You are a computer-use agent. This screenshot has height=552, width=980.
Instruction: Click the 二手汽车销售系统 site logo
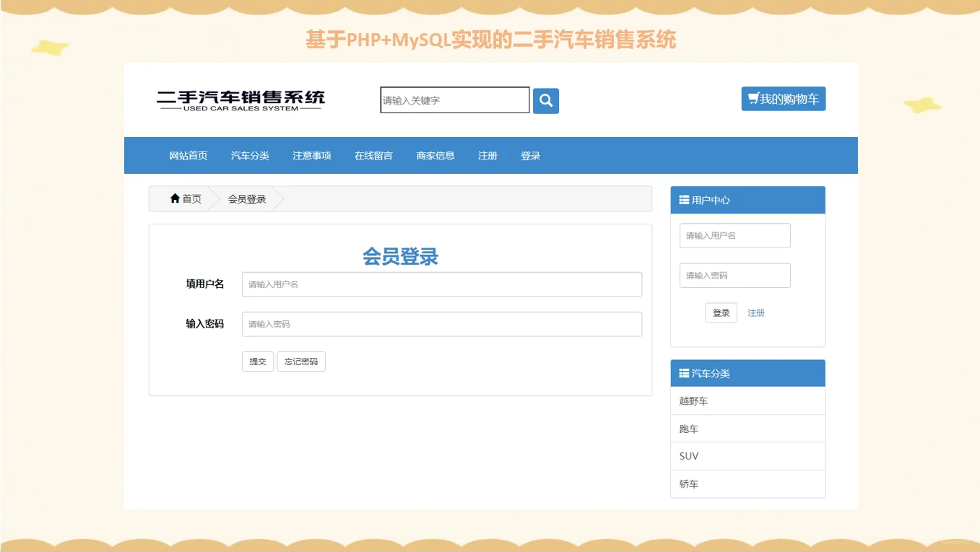[241, 100]
